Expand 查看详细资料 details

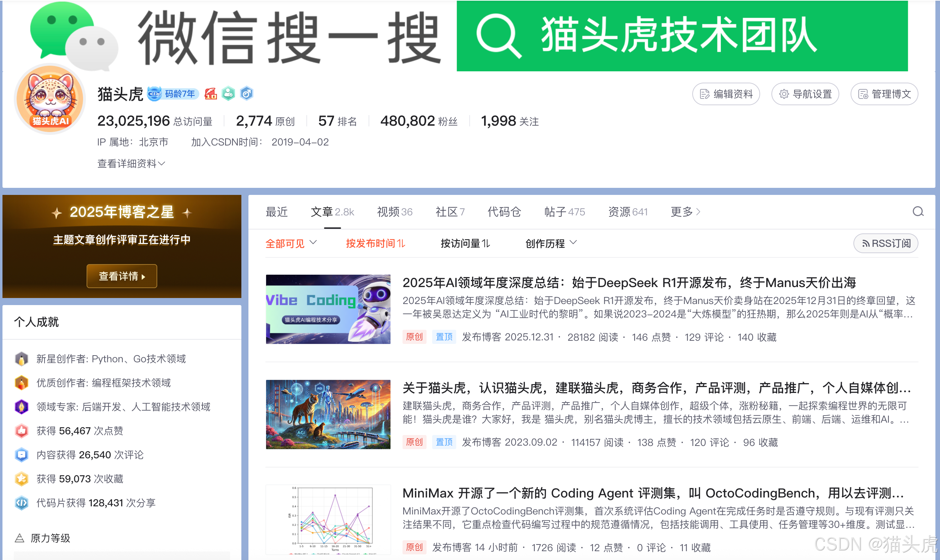tap(131, 163)
